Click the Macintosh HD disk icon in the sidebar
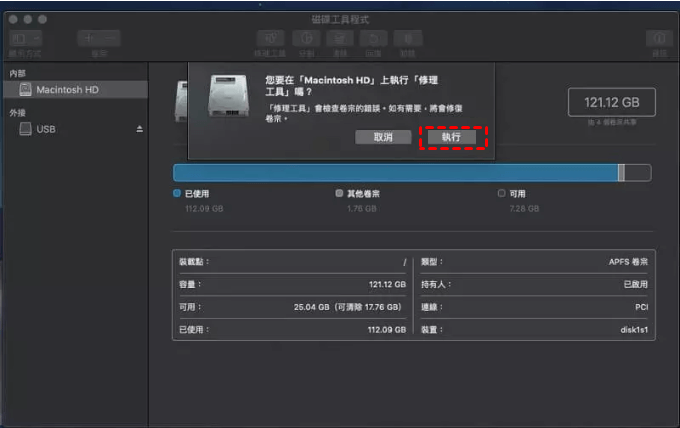This screenshot has height=428, width=680. tap(26, 90)
